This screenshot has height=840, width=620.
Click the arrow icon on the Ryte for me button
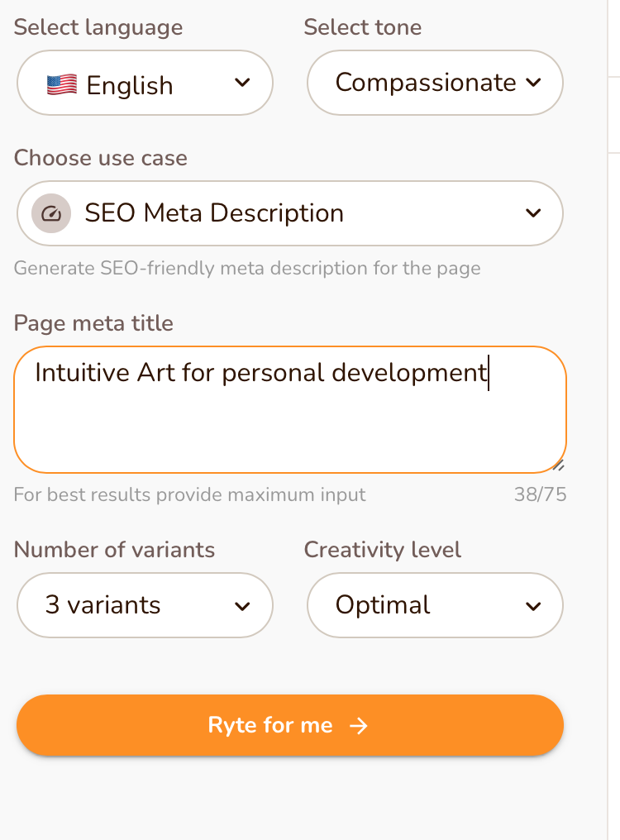[x=358, y=726]
